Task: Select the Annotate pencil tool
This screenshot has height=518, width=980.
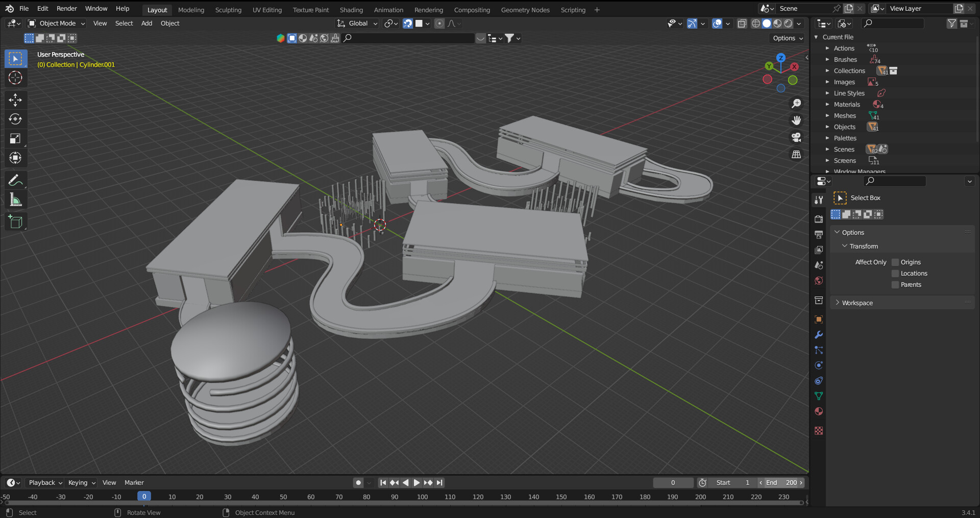Action: coord(15,181)
